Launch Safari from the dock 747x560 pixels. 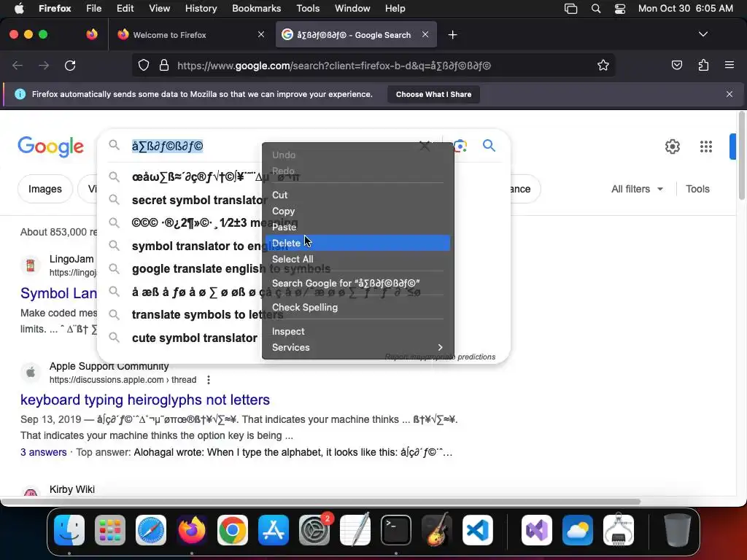(x=151, y=530)
